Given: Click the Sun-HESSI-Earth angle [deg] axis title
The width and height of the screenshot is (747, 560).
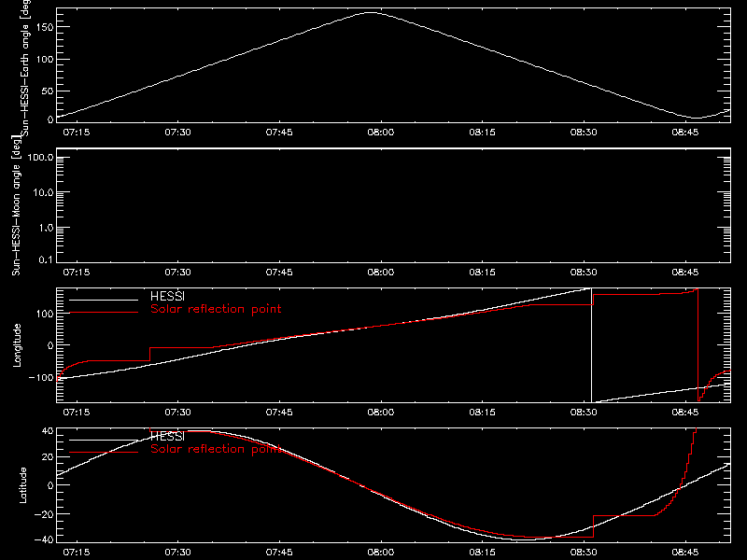Looking at the screenshot, I should point(24,67).
